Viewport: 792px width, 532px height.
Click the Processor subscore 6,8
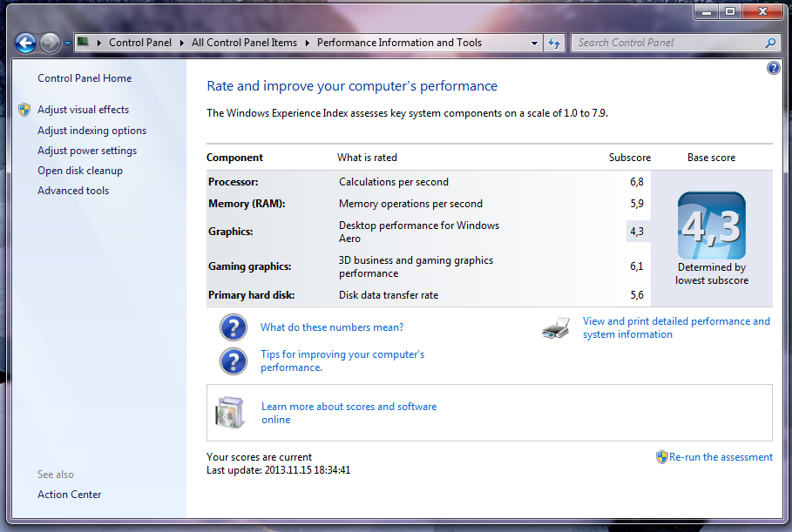pos(636,182)
